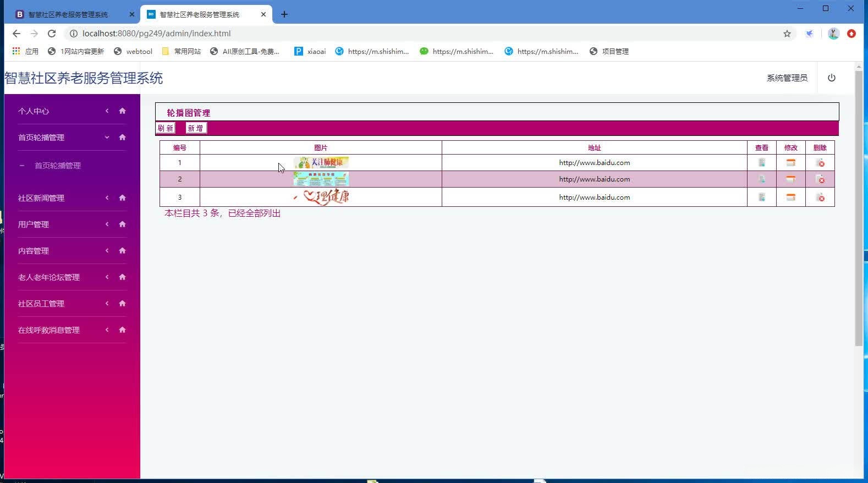The height and width of the screenshot is (483, 868).
Task: Open the 内容管理 sidebar menu
Action: (34, 251)
